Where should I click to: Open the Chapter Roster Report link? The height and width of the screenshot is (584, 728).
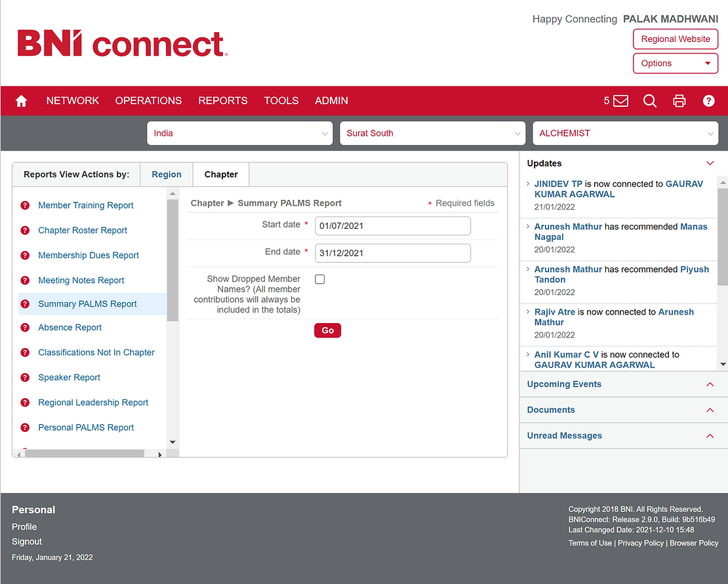(x=83, y=230)
